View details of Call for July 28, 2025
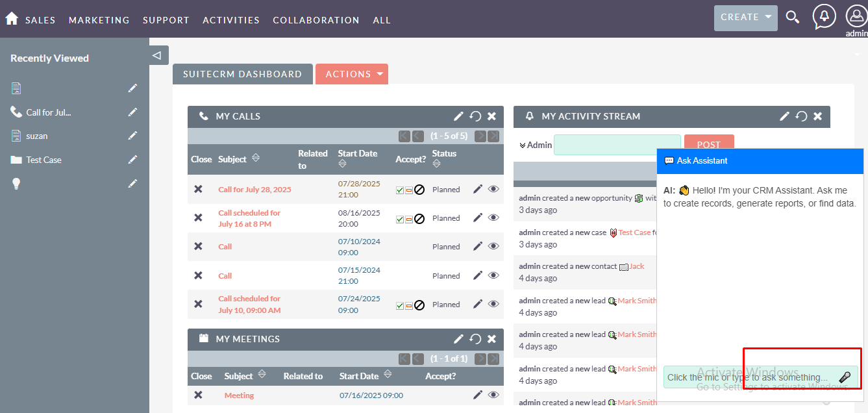The height and width of the screenshot is (413, 868). click(493, 190)
